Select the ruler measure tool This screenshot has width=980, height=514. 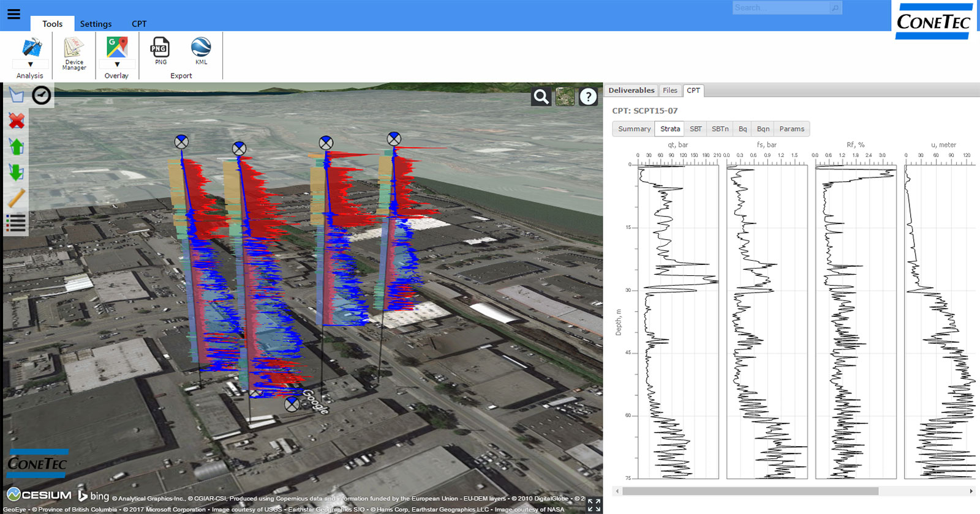(x=17, y=198)
